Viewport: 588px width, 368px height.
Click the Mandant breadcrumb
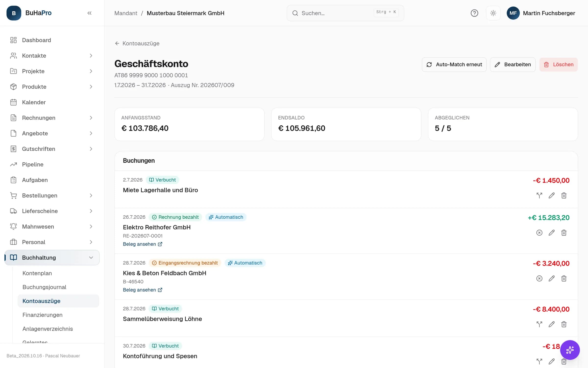click(126, 13)
